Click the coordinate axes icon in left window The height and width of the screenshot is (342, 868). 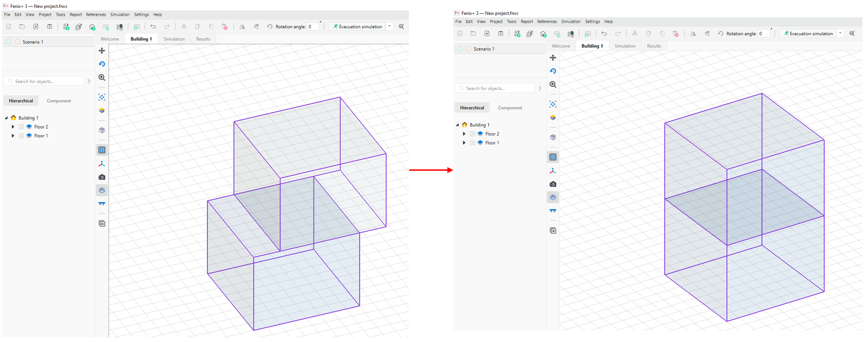102,164
